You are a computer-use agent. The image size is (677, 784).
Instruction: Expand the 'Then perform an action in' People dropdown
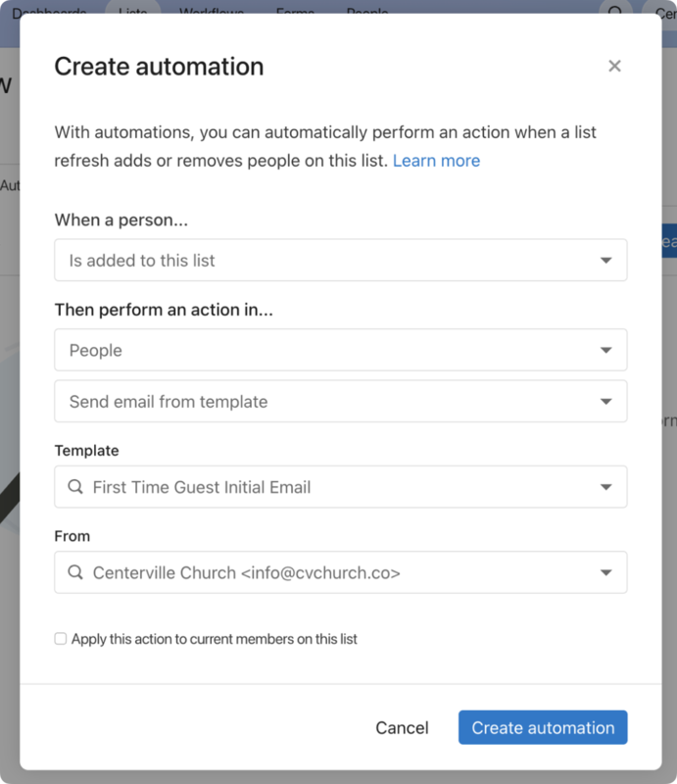(340, 350)
